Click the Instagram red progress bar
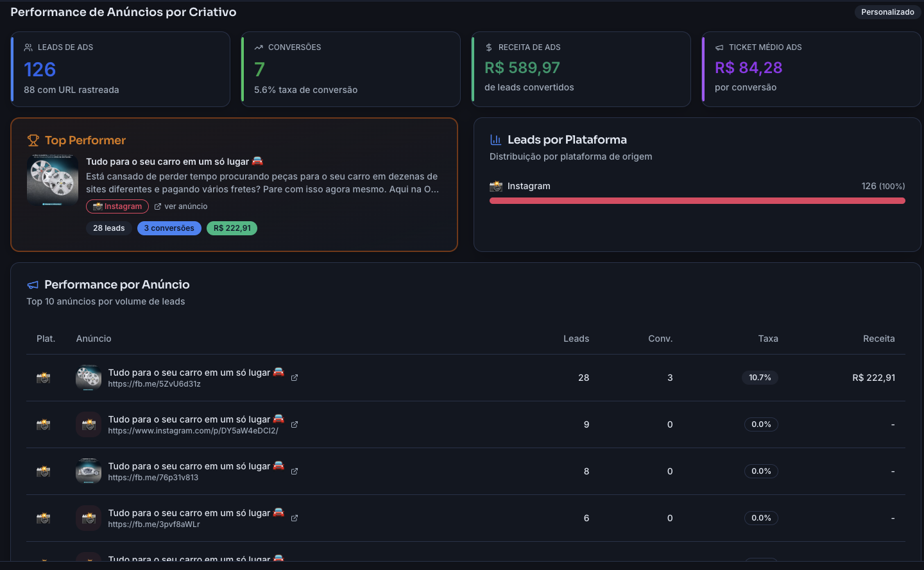This screenshot has width=924, height=570. pyautogui.click(x=697, y=201)
